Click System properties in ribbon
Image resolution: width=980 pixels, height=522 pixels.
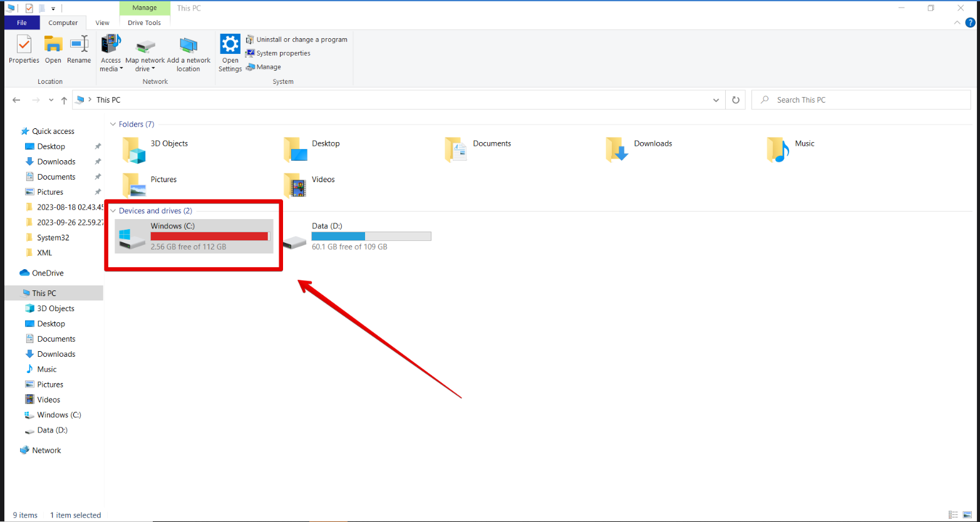283,53
